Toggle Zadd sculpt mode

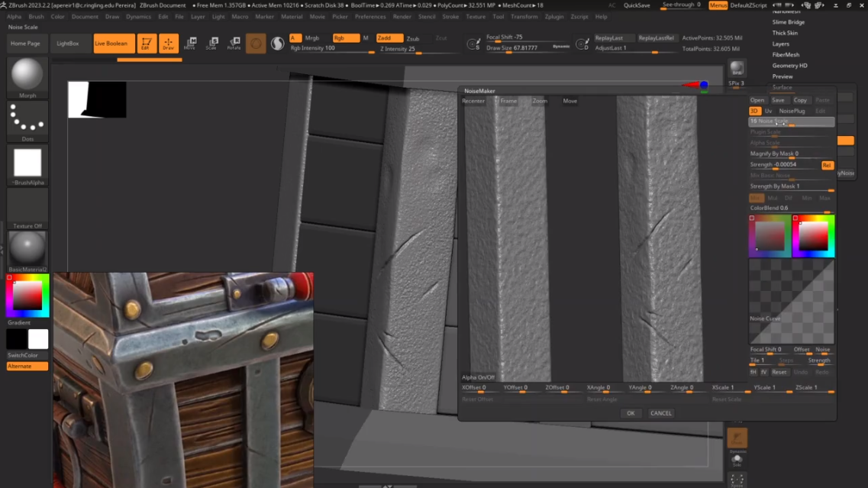click(x=389, y=37)
